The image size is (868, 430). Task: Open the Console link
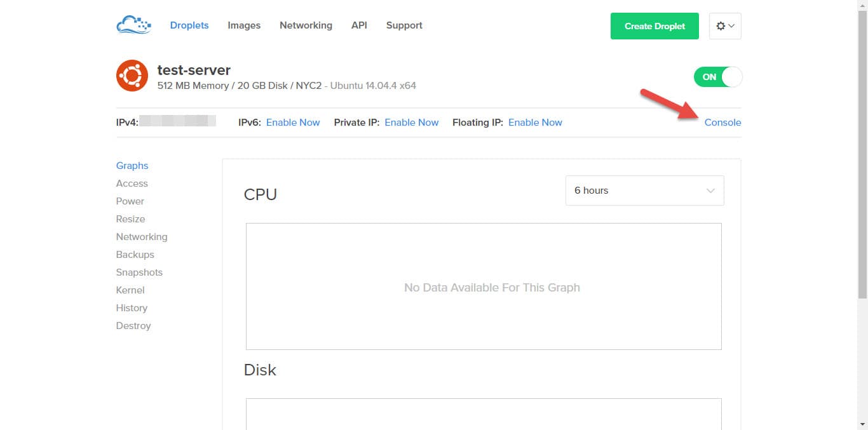point(722,123)
